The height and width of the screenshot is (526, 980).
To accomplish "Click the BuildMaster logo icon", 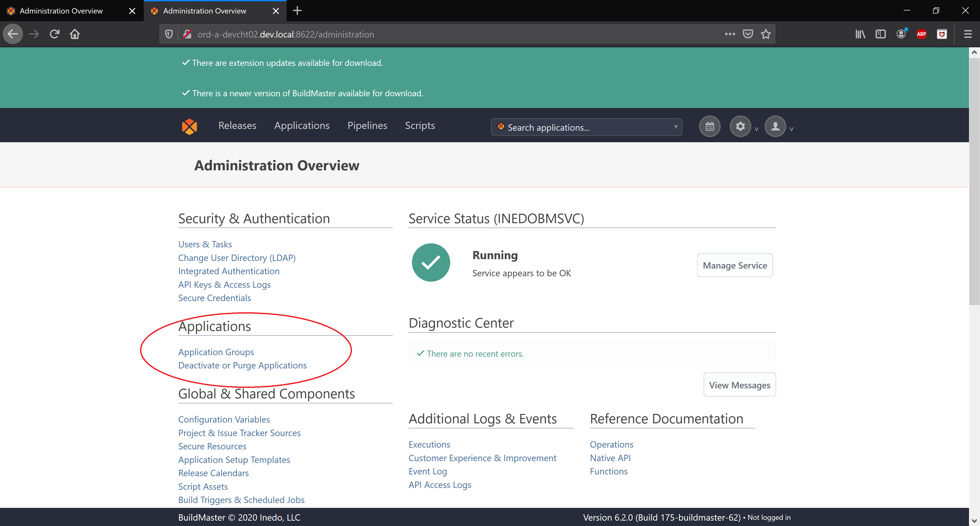I will tap(189, 126).
